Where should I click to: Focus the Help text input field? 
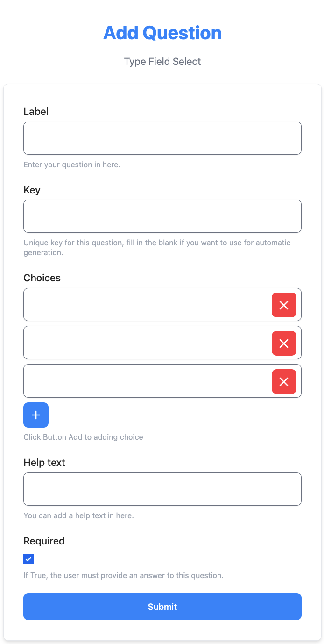pyautogui.click(x=162, y=489)
